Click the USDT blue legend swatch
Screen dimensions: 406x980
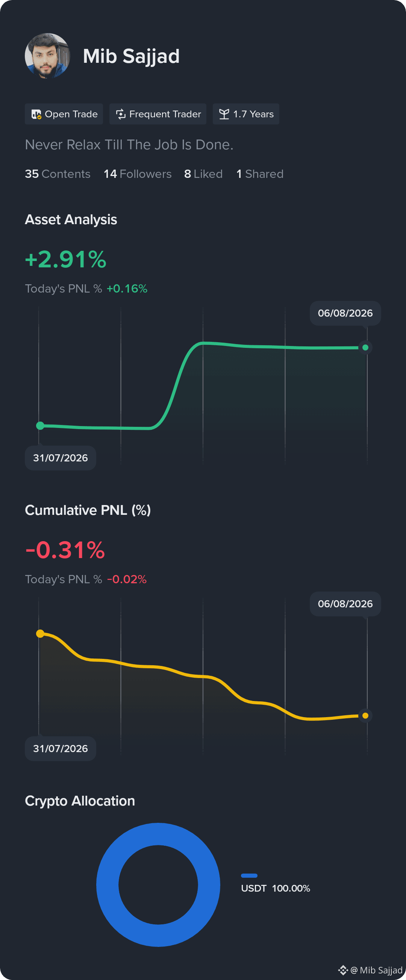click(x=249, y=875)
